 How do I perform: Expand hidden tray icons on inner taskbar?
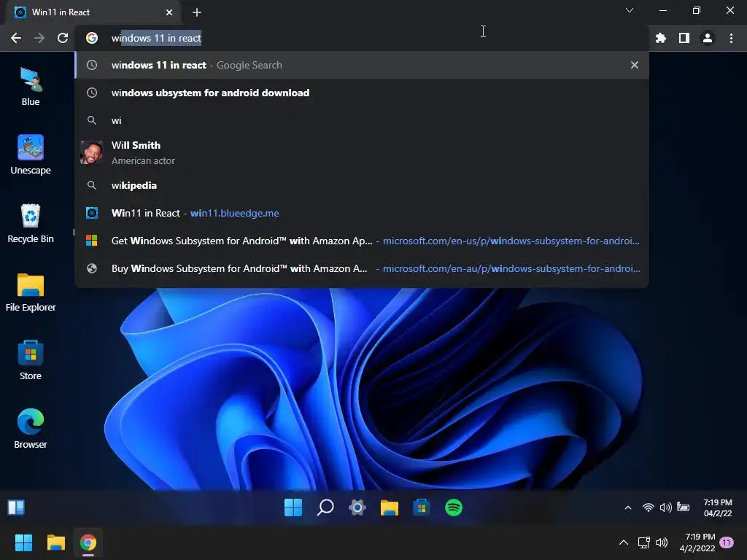click(628, 508)
